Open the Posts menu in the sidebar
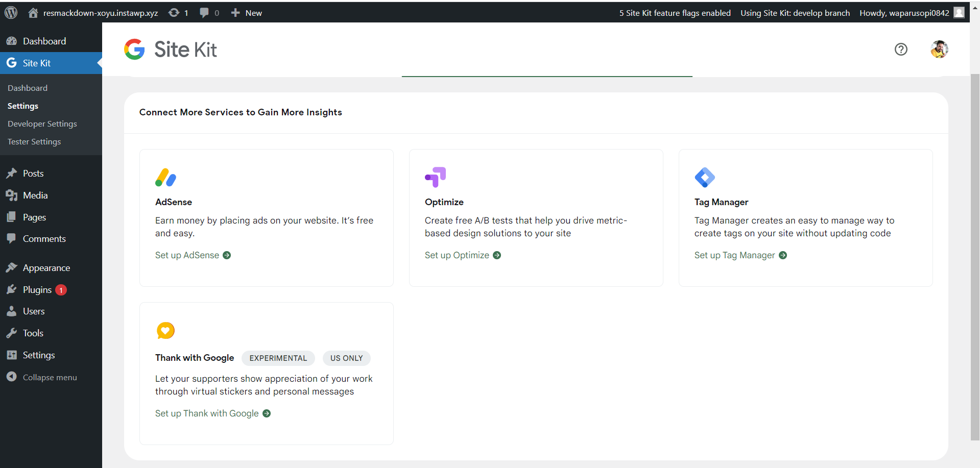This screenshot has width=980, height=468. pyautogui.click(x=33, y=173)
